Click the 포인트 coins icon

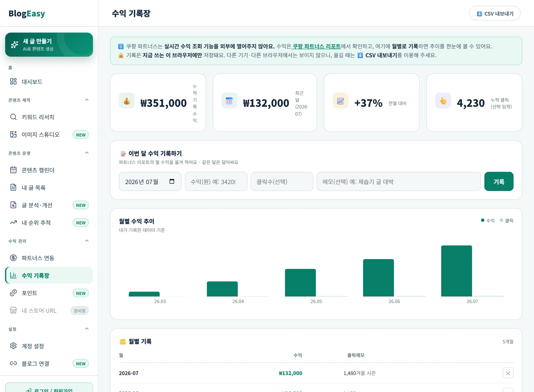13,293
